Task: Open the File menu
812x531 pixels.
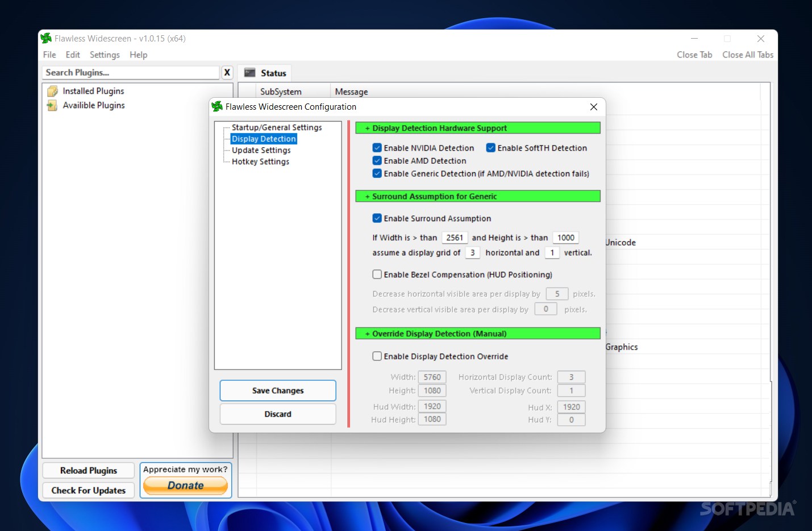Action: [49, 55]
